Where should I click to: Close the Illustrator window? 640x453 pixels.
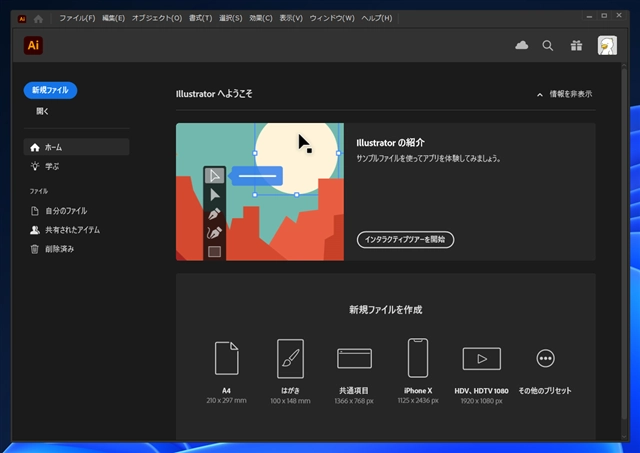click(619, 16)
